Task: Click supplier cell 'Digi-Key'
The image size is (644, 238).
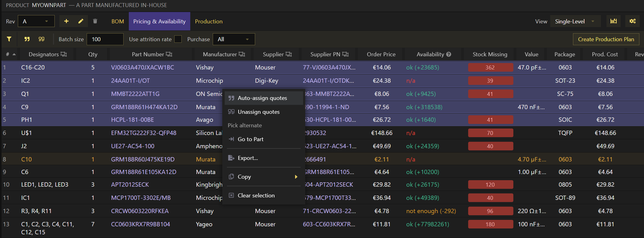Action: coord(267,81)
